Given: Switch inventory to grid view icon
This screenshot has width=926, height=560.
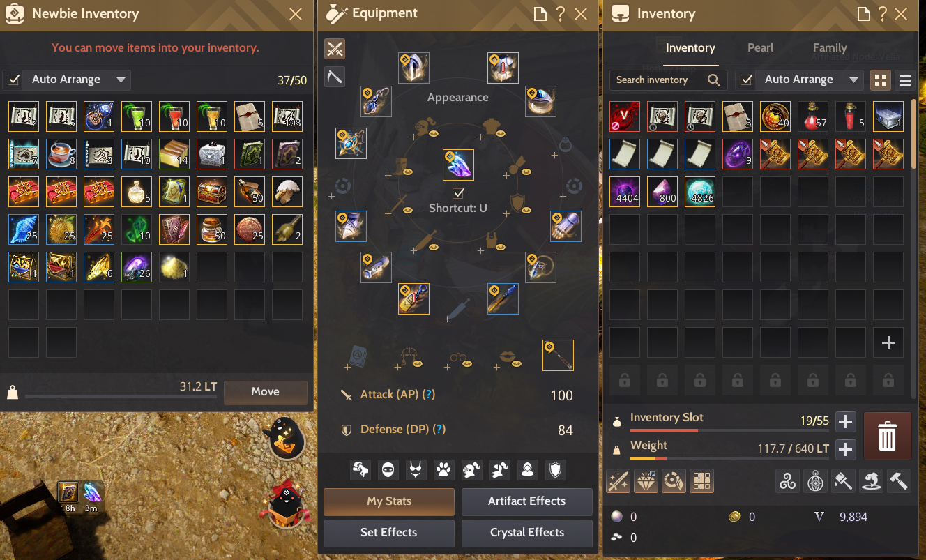Looking at the screenshot, I should (x=881, y=80).
